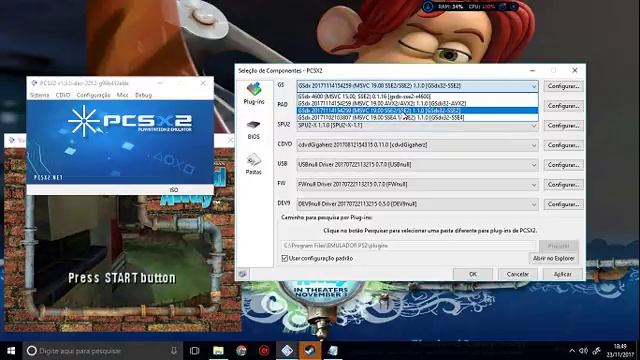Click the Windows search box

102,351
